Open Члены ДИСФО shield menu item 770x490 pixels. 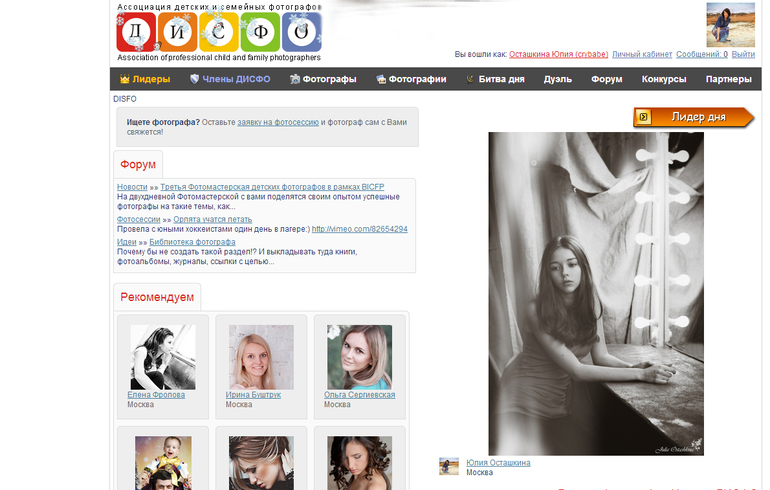pyautogui.click(x=230, y=79)
